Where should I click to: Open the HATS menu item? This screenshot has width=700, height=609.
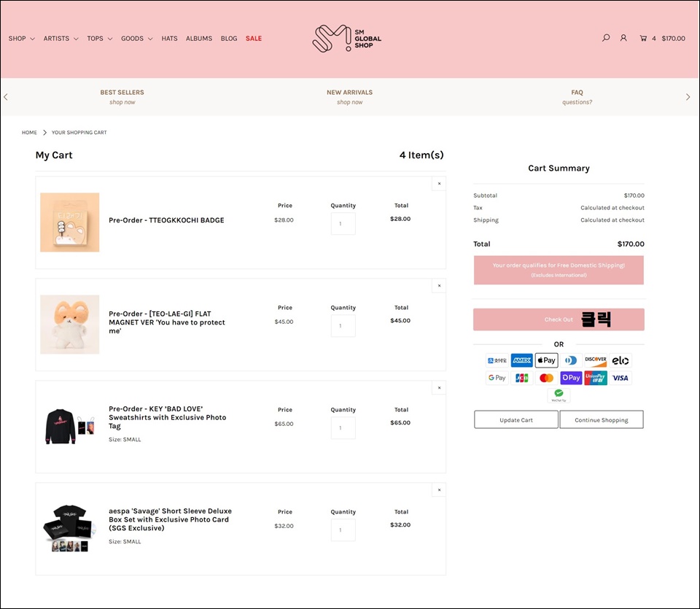tap(170, 39)
